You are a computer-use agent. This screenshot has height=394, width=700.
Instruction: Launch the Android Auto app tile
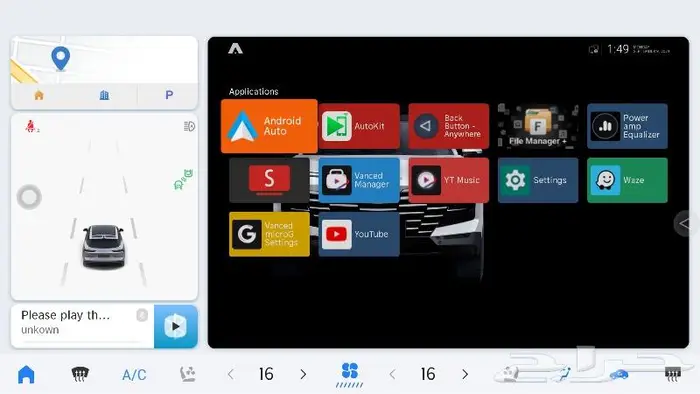(269, 126)
